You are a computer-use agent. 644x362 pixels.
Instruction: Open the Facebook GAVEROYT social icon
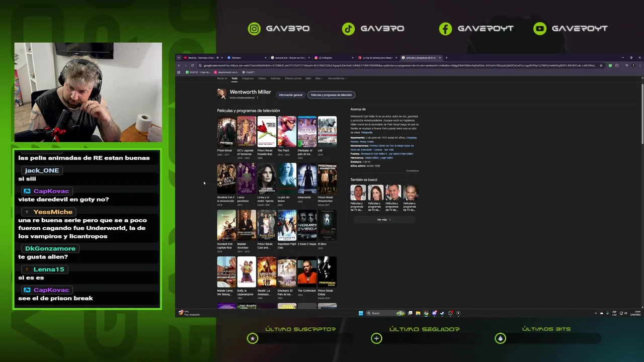click(445, 29)
